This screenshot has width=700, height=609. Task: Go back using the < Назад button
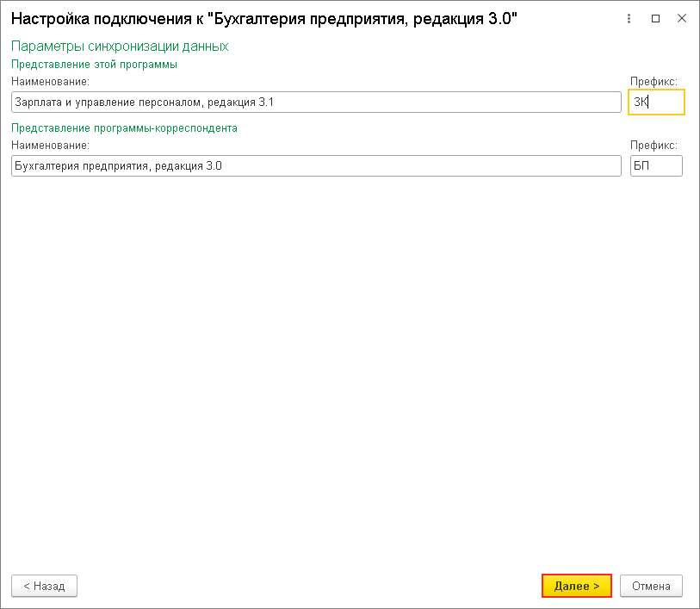44,586
